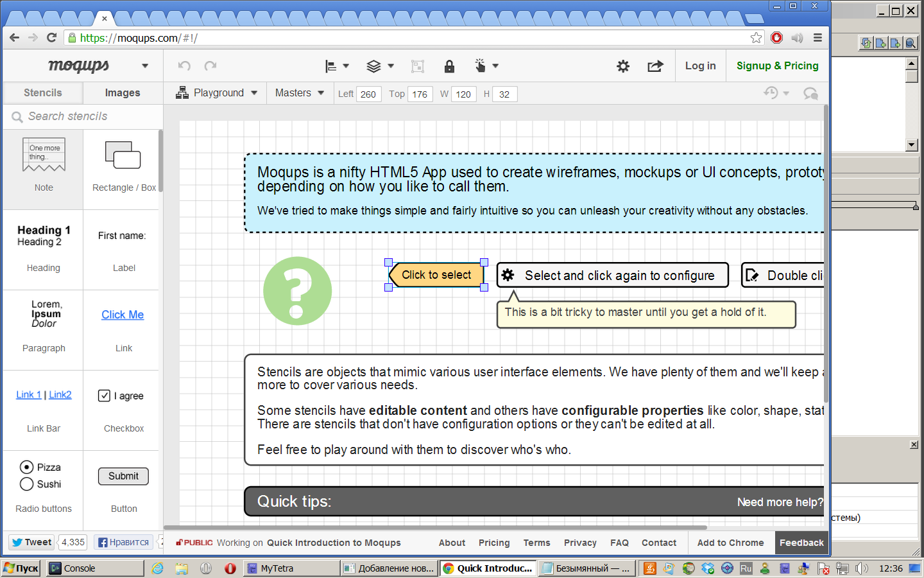Click the group objects icon
The width and height of the screenshot is (924, 578).
coord(418,66)
